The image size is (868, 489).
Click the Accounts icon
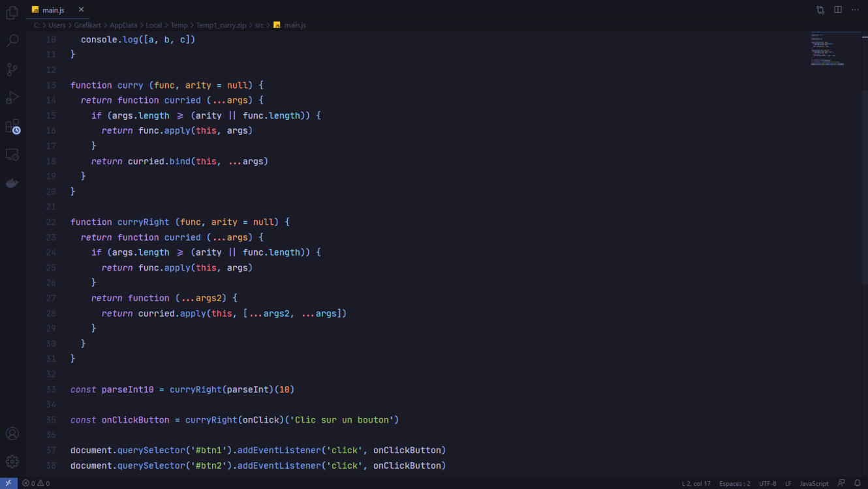coord(12,434)
